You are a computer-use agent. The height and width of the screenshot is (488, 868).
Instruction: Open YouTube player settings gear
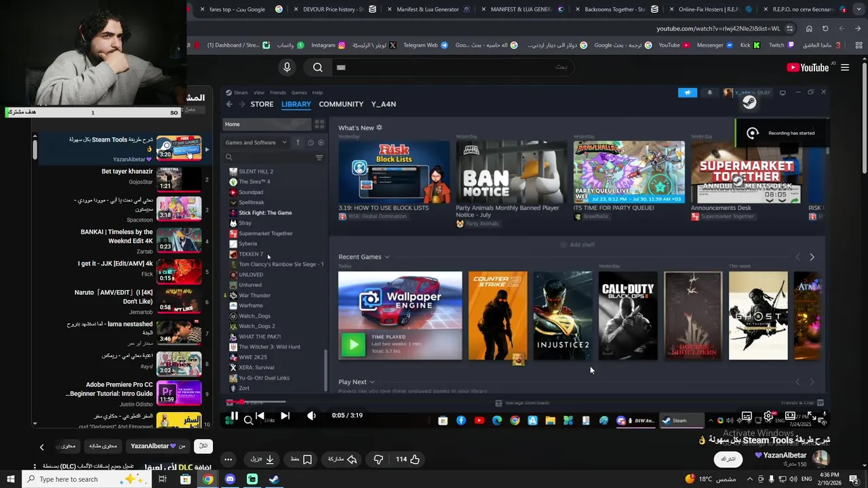(x=768, y=416)
